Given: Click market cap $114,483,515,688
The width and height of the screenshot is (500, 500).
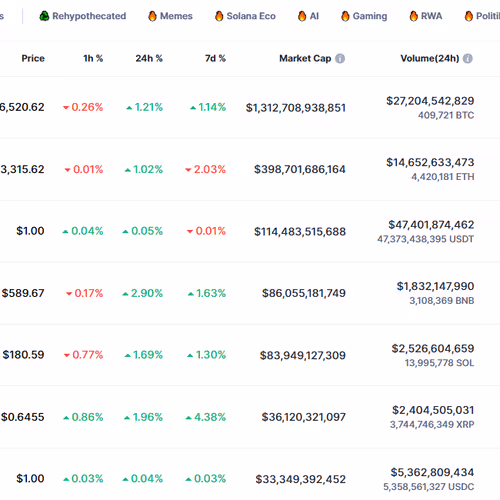Looking at the screenshot, I should coord(300,232).
